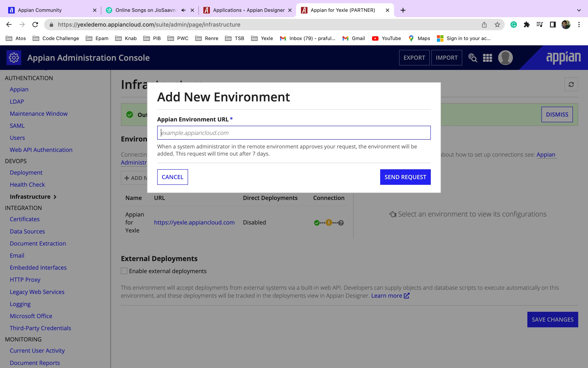The height and width of the screenshot is (368, 588).
Task: Open the Third-Party Credentials link
Action: [40, 328]
